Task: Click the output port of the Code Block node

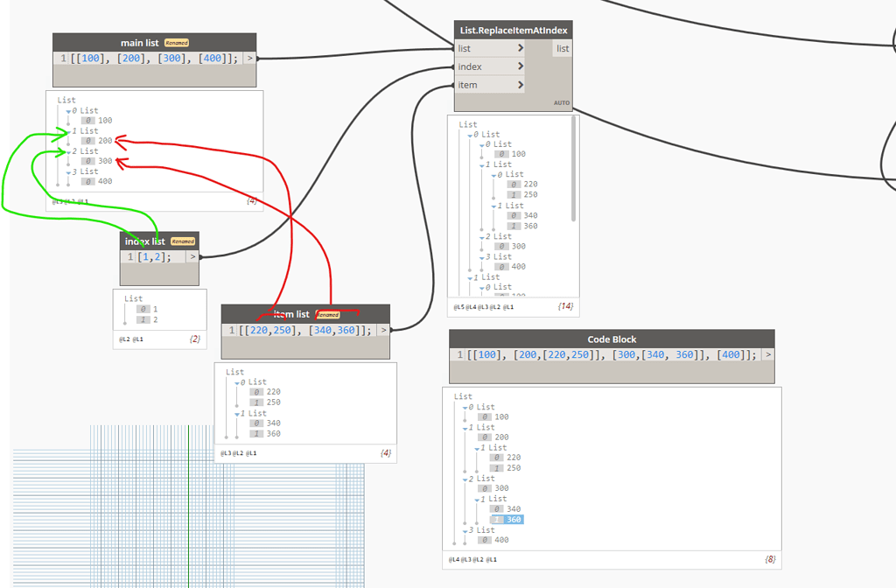Action: click(x=767, y=355)
